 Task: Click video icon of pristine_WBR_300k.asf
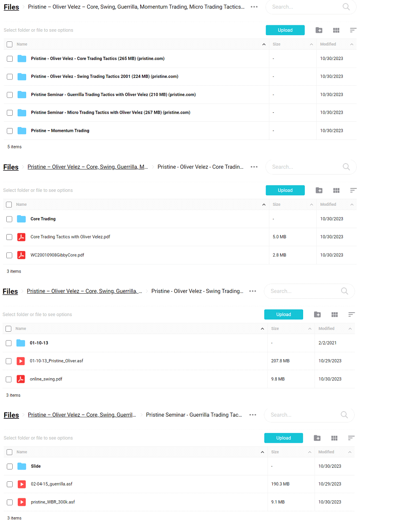22,502
